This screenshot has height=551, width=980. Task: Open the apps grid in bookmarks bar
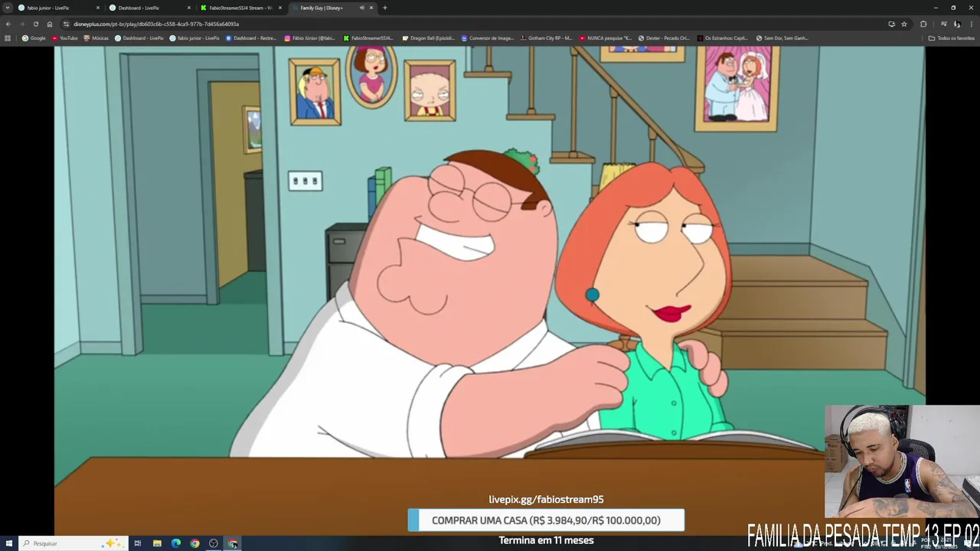click(x=8, y=37)
